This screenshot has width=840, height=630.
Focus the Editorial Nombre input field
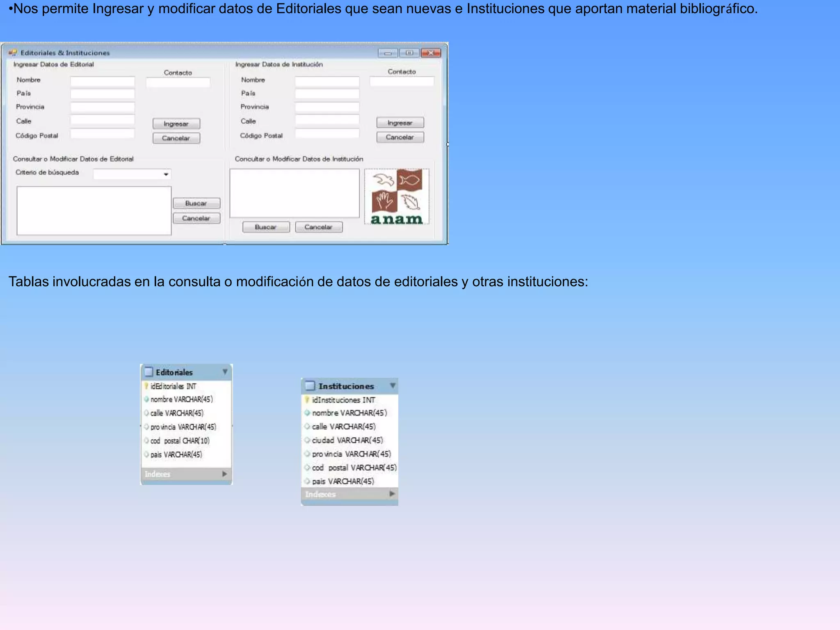pyautogui.click(x=103, y=81)
